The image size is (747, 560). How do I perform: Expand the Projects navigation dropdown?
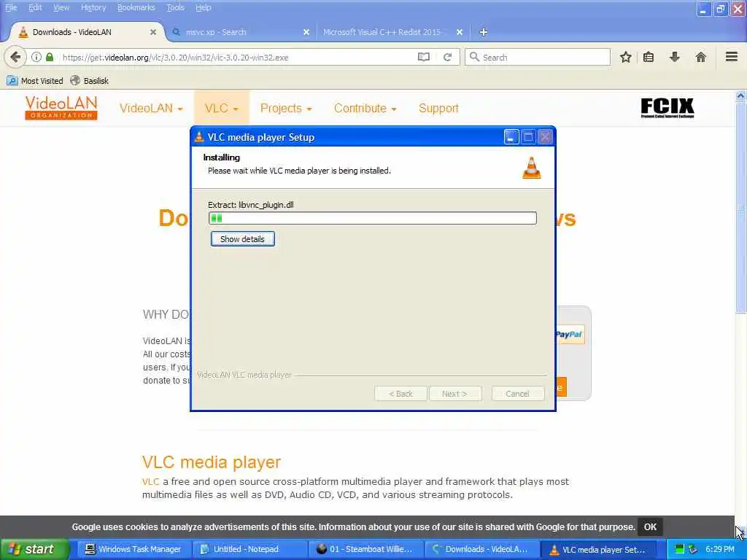point(286,108)
